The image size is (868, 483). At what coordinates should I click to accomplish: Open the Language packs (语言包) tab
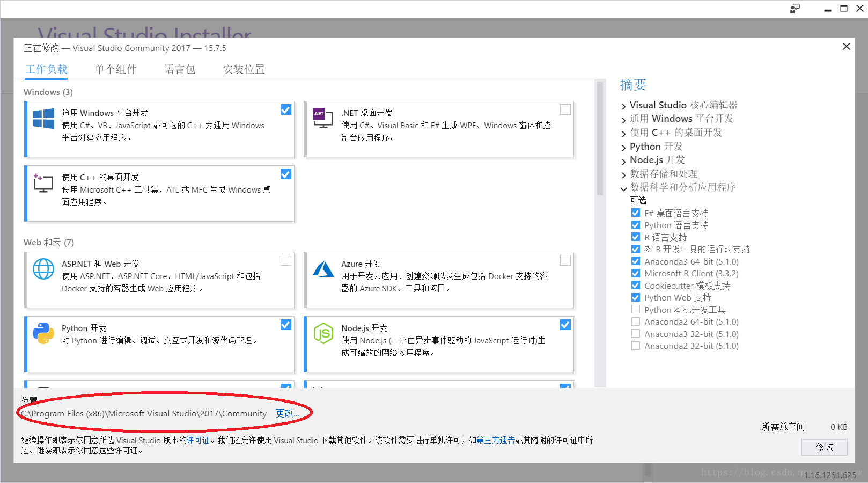click(x=180, y=69)
